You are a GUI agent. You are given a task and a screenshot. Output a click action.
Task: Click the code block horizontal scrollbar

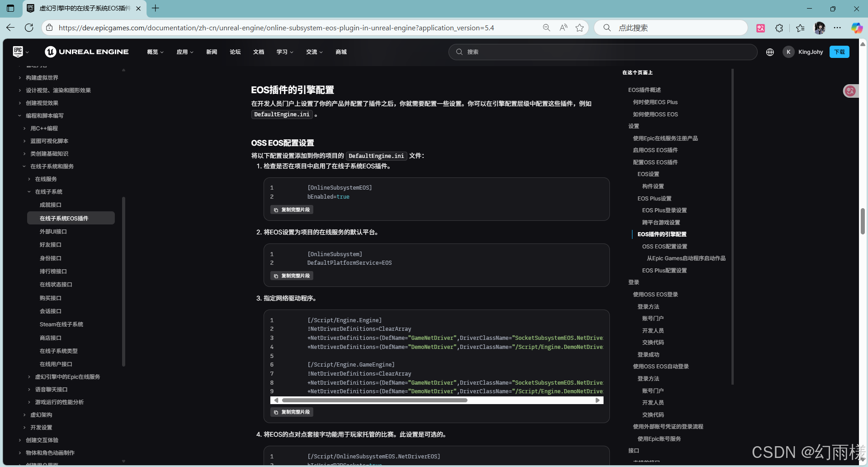[374, 400]
